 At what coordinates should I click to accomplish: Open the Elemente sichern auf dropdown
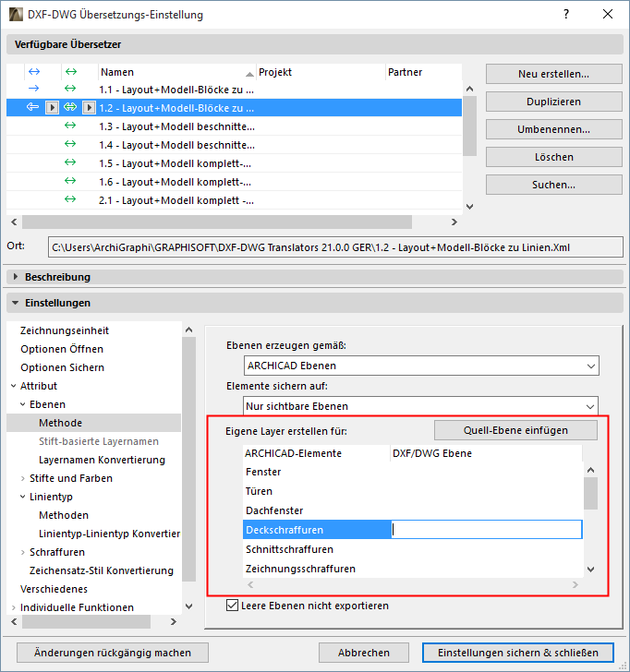coord(420,406)
